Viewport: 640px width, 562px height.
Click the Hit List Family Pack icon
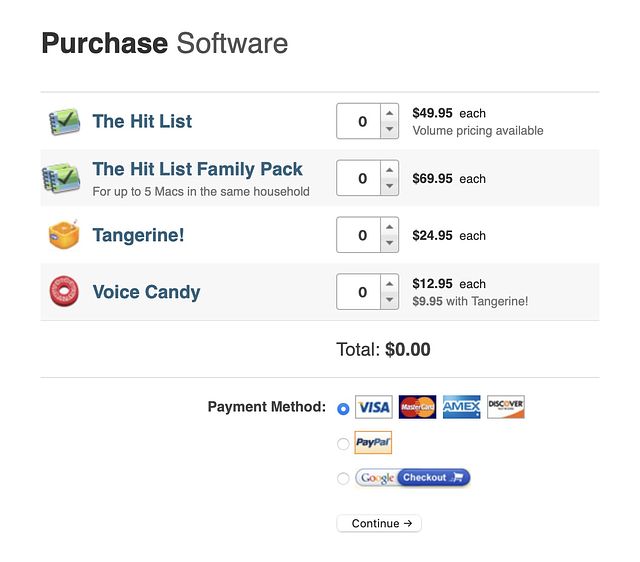[x=61, y=178]
